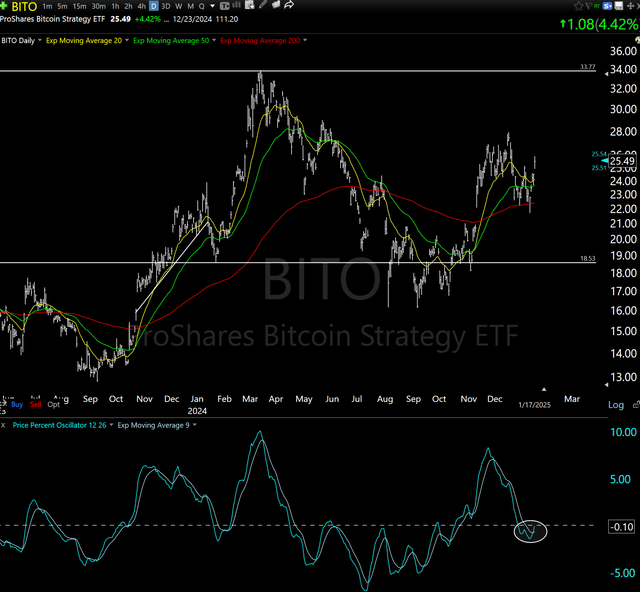Select the 3D timeframe
The width and height of the screenshot is (640, 592).
tap(166, 6)
